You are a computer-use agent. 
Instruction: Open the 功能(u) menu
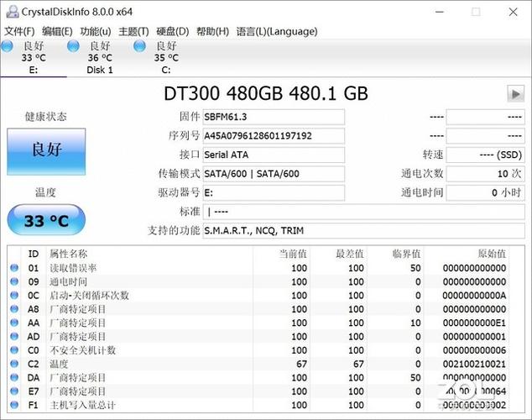click(96, 31)
